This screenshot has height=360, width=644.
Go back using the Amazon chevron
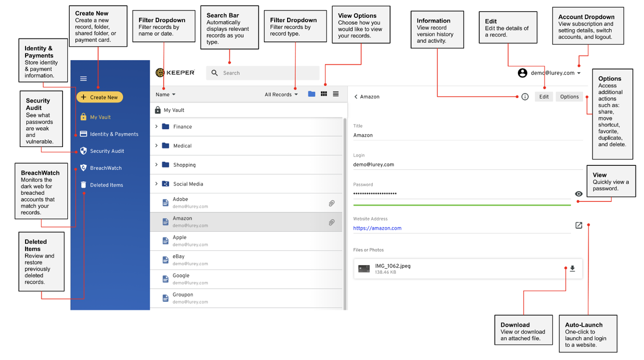pyautogui.click(x=356, y=97)
